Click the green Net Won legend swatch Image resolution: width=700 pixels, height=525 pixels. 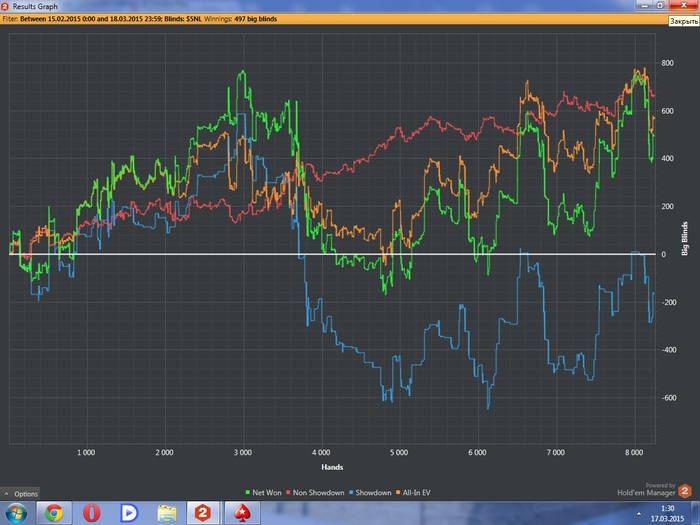(248, 493)
